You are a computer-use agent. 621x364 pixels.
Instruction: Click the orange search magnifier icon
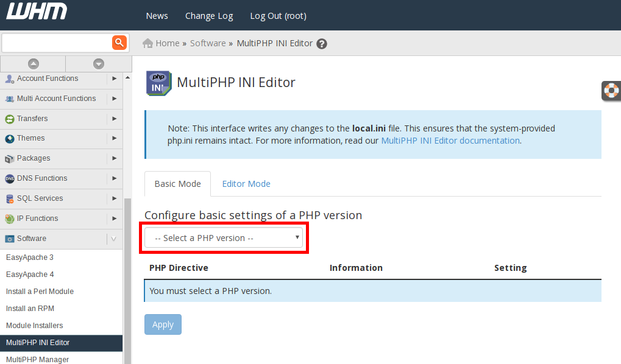pos(119,43)
